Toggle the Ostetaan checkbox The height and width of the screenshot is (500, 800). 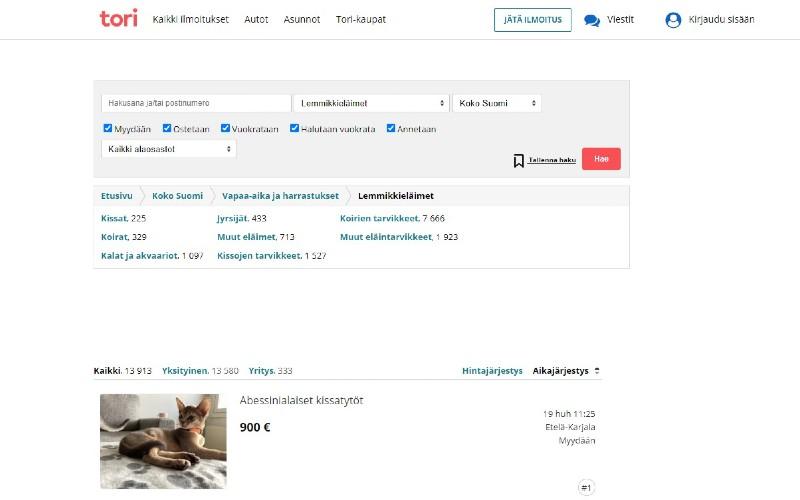click(167, 129)
